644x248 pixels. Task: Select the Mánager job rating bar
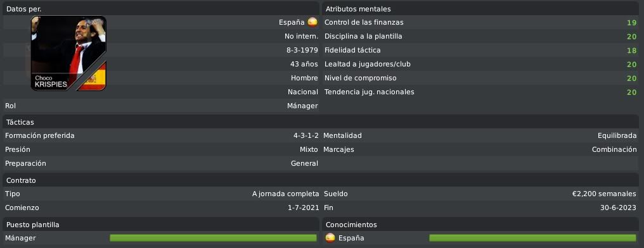tap(213, 238)
